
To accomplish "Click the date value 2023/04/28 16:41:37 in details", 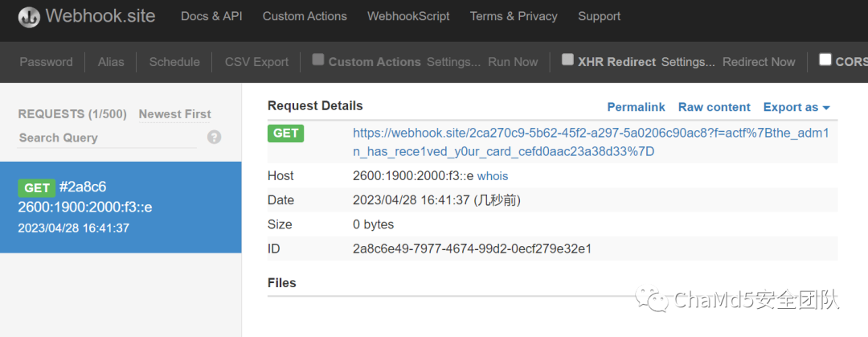I will (411, 200).
